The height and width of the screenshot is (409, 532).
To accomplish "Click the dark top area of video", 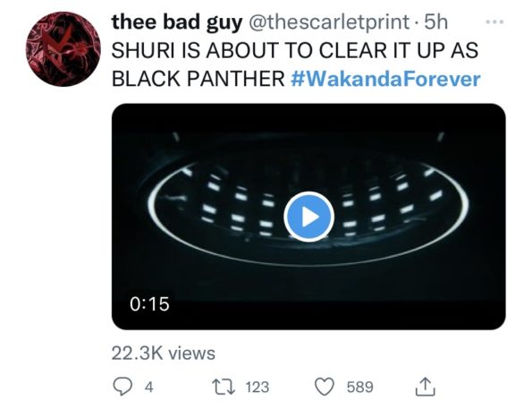I will pos(308,119).
